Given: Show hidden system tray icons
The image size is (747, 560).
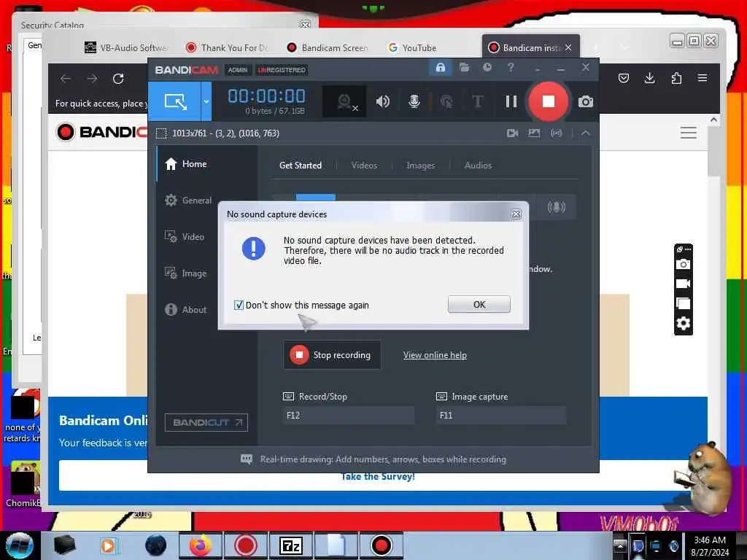Looking at the screenshot, I should (619, 545).
